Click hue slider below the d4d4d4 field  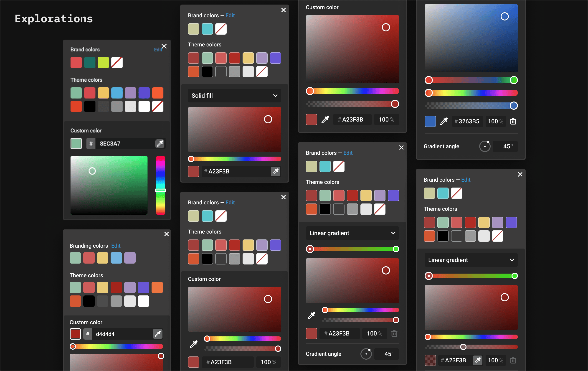click(117, 346)
